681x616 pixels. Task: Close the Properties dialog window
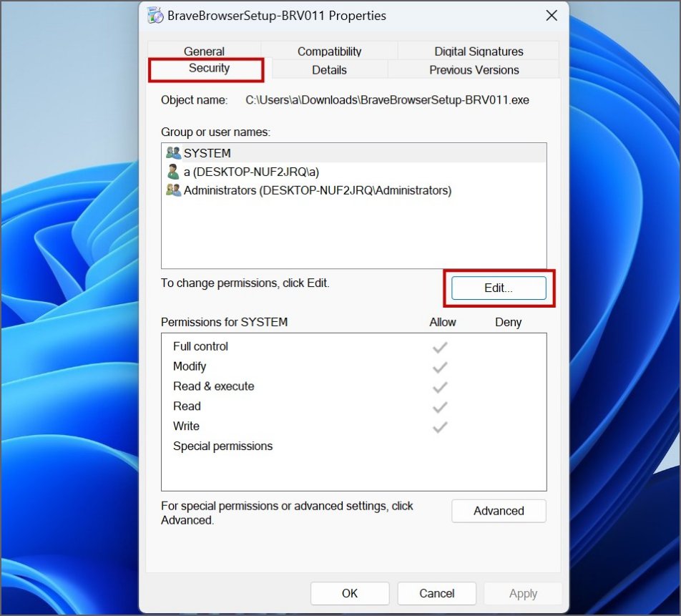click(x=552, y=16)
